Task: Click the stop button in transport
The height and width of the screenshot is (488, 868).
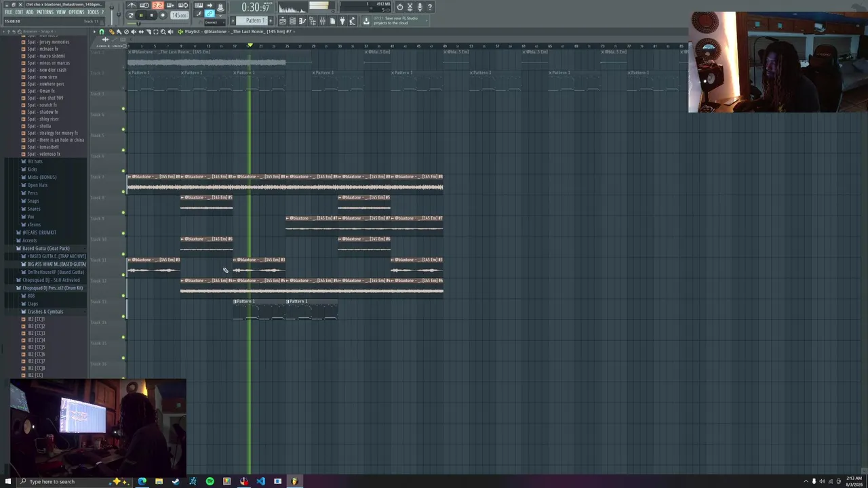Action: coord(152,16)
